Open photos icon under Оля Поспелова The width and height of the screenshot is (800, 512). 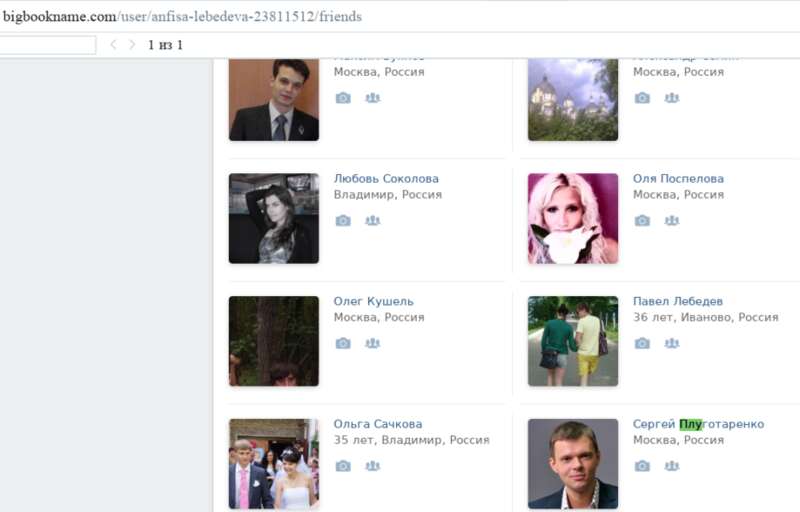[642, 220]
